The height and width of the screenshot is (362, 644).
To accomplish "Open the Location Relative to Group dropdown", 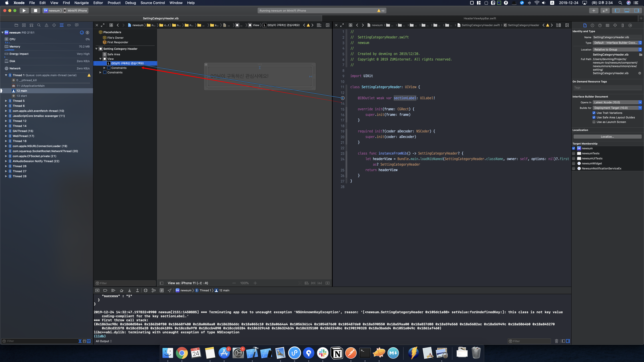I will click(617, 50).
